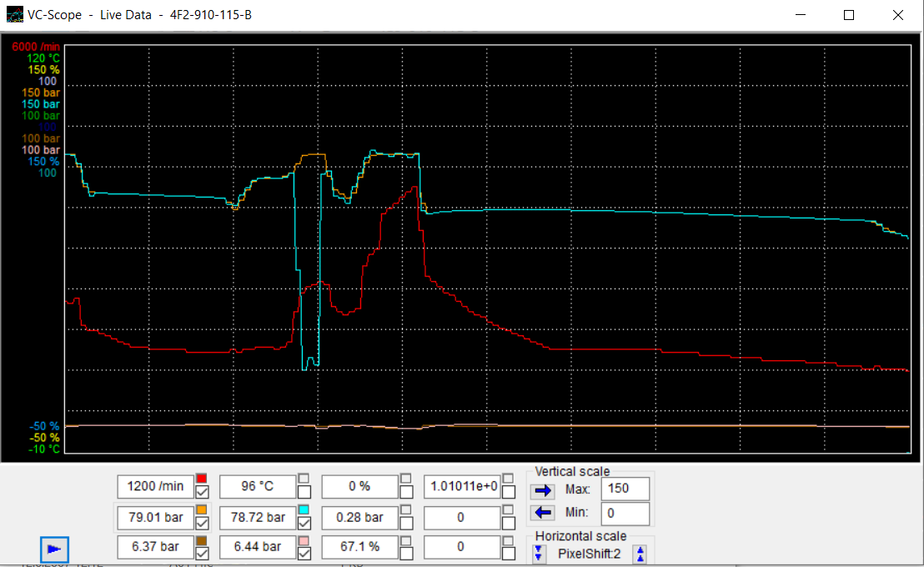Screen dimensions: 924x567
Task: Increase PixelShift with the up double-arrow
Action: tap(640, 553)
